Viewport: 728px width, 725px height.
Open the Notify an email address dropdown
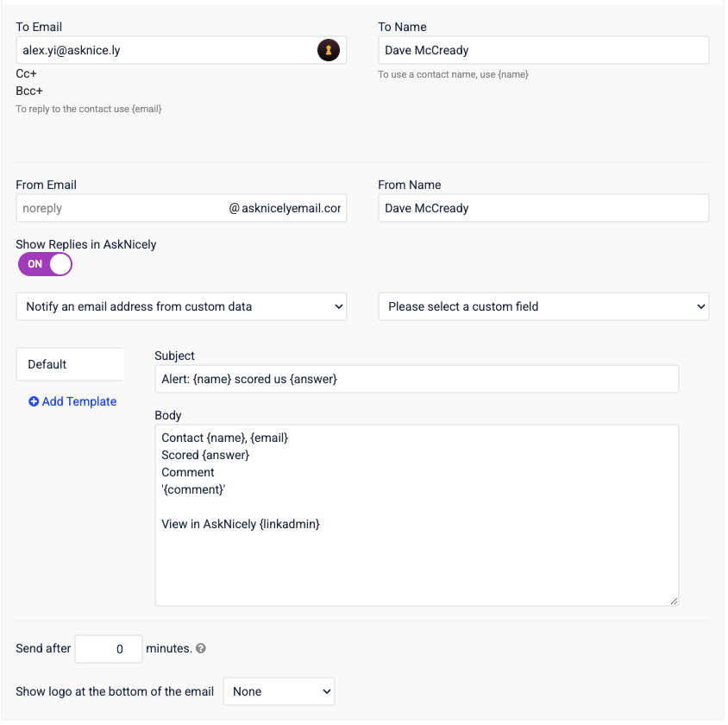tap(181, 306)
